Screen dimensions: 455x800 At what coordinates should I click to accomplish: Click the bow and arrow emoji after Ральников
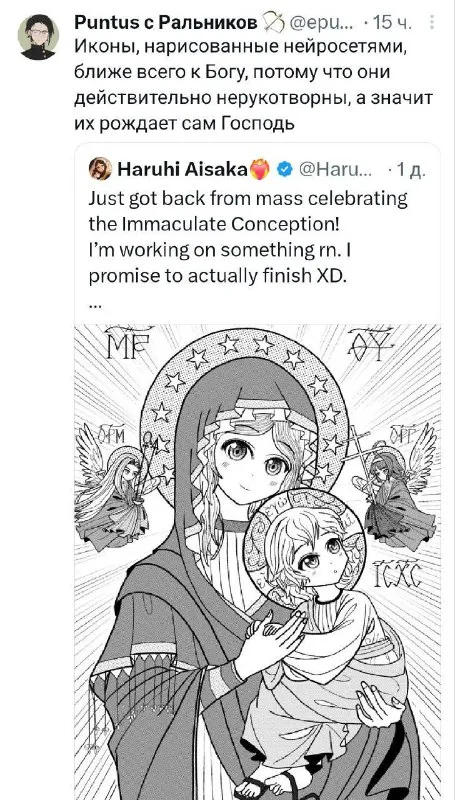tap(274, 22)
